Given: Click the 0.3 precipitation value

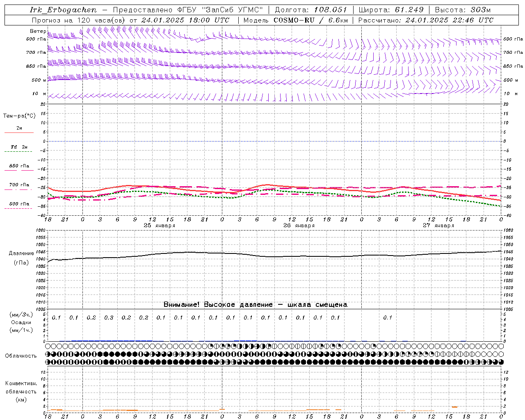Looking at the screenshot, I should 109,317.
